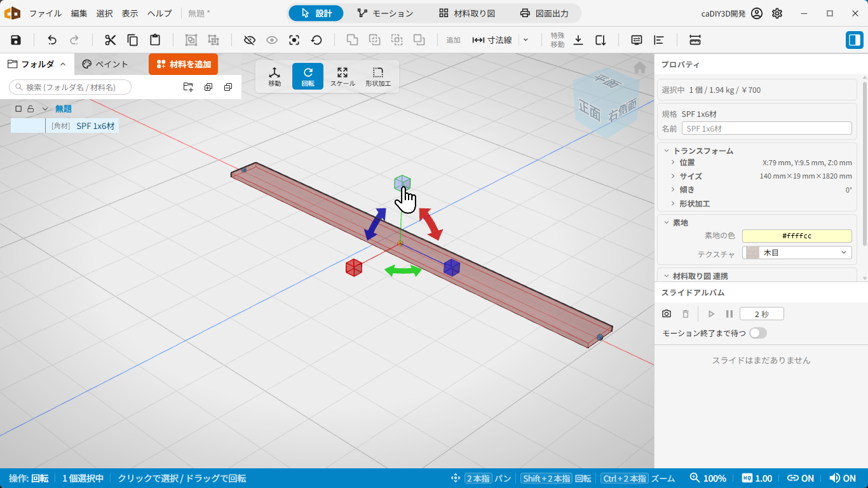This screenshot has height=488, width=868.
Task: Open the テクスチャ 木目 dropdown
Action: [797, 253]
